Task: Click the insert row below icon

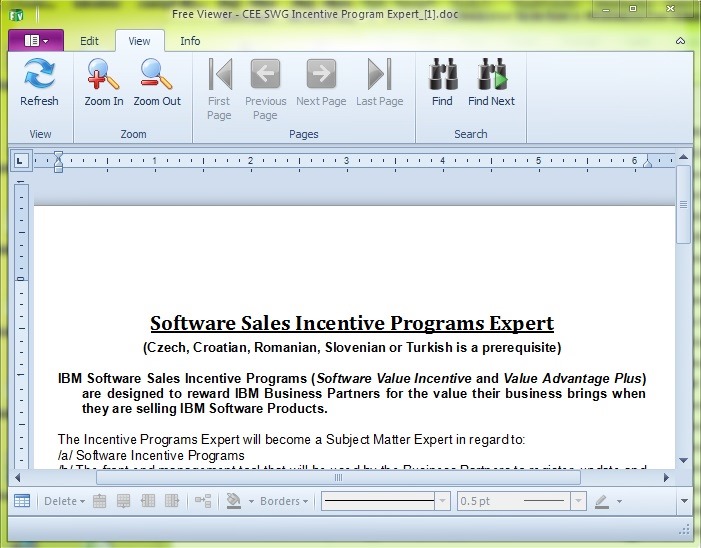Action: click(123, 501)
